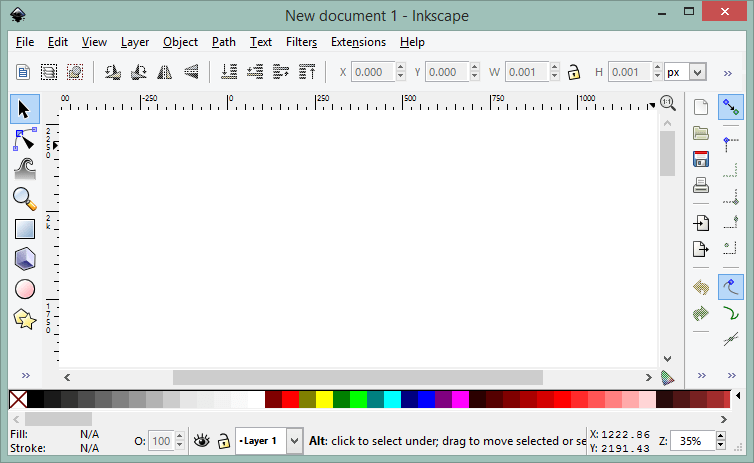
Task: Click the Print document icon
Action: click(x=701, y=185)
